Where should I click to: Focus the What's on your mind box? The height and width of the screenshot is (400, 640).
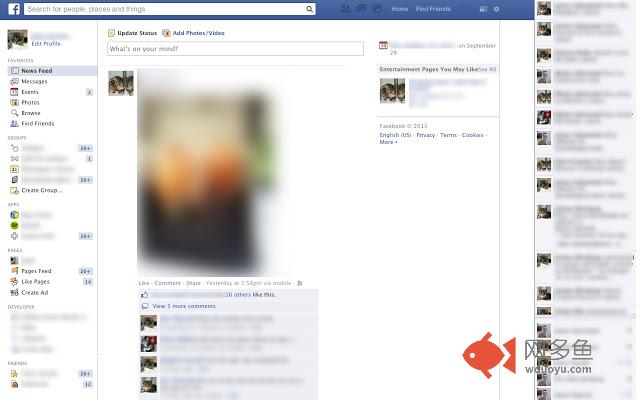point(235,49)
